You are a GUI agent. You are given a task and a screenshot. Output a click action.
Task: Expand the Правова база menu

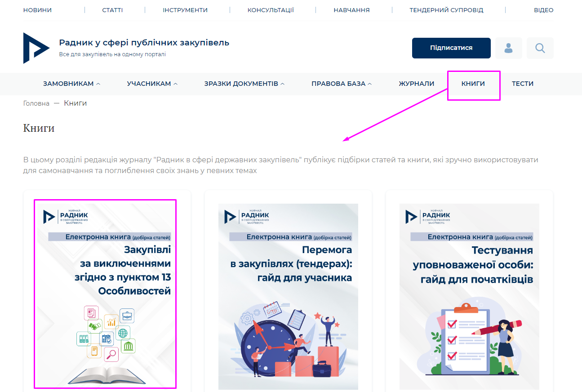coord(342,84)
